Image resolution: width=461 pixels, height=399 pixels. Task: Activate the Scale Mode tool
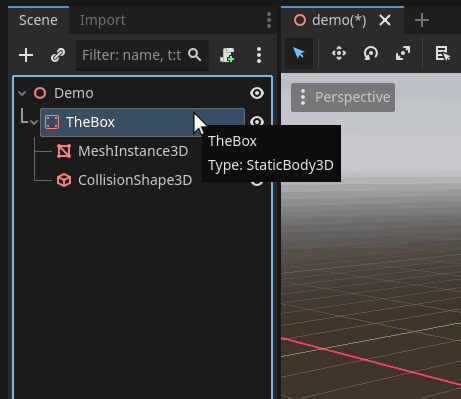pyautogui.click(x=403, y=53)
